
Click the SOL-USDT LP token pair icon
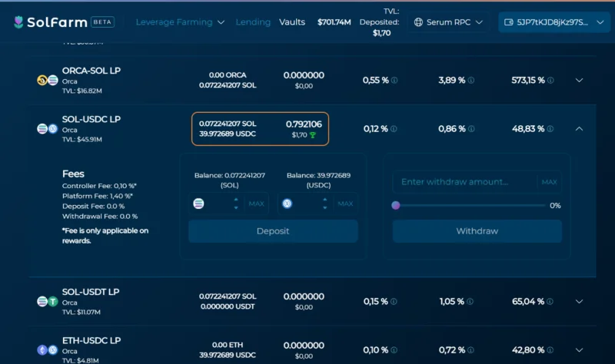click(x=48, y=301)
